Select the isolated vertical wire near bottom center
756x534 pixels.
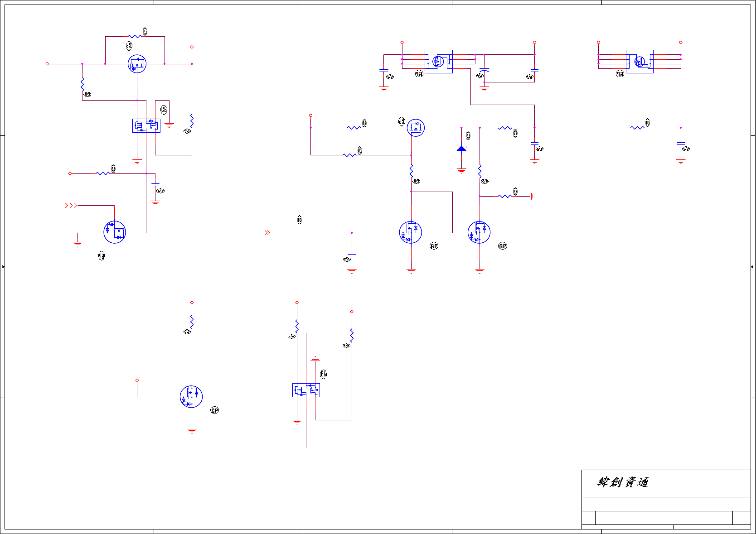(306, 390)
